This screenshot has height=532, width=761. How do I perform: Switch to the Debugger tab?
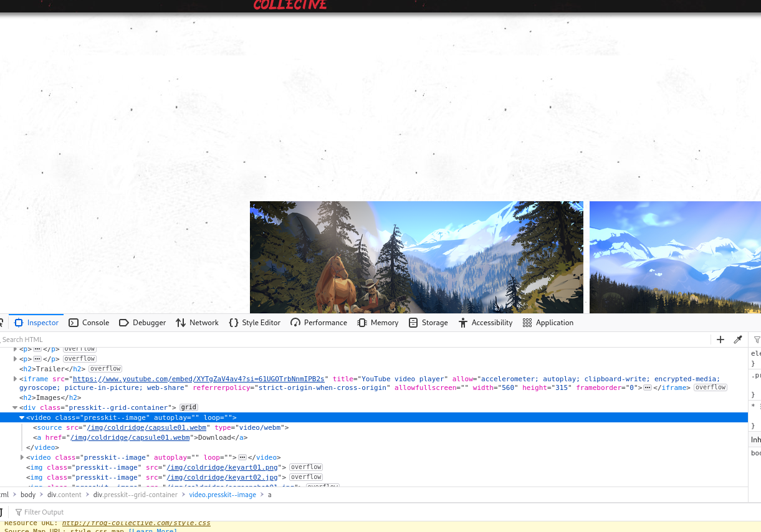tap(142, 323)
